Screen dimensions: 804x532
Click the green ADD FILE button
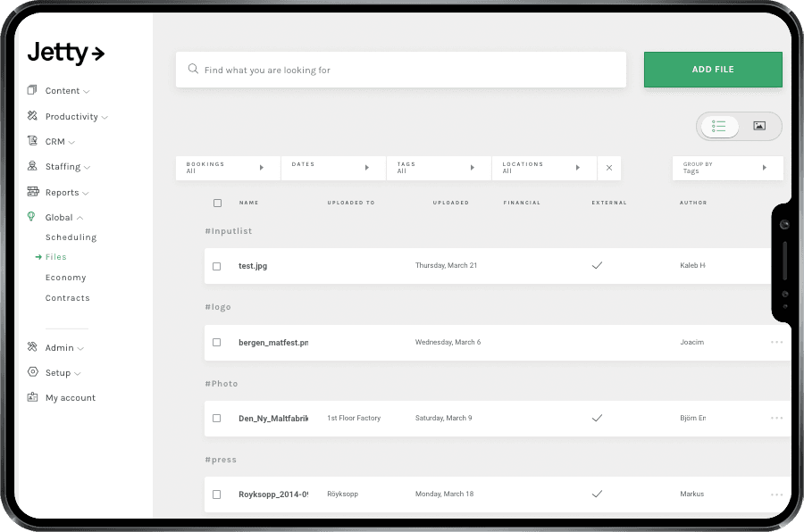point(713,69)
